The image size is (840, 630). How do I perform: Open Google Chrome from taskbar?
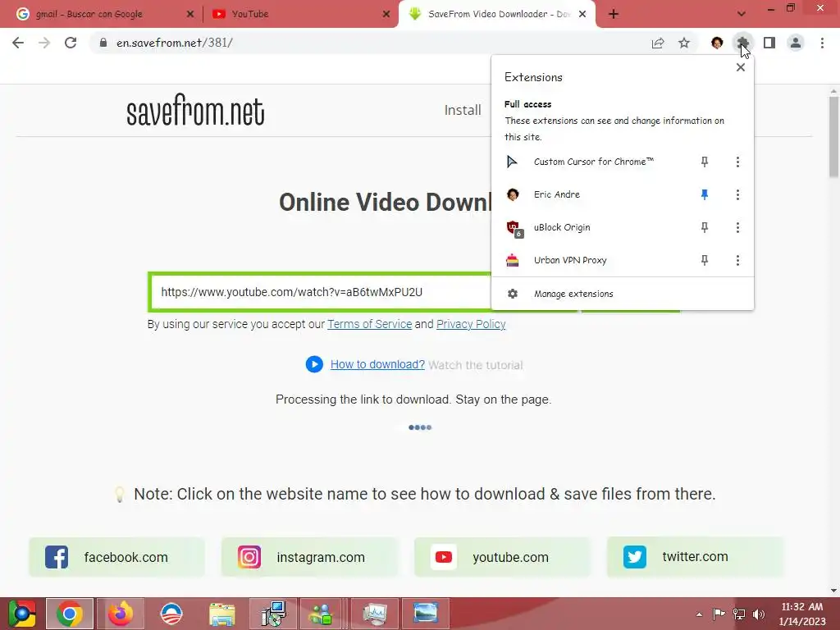[70, 614]
